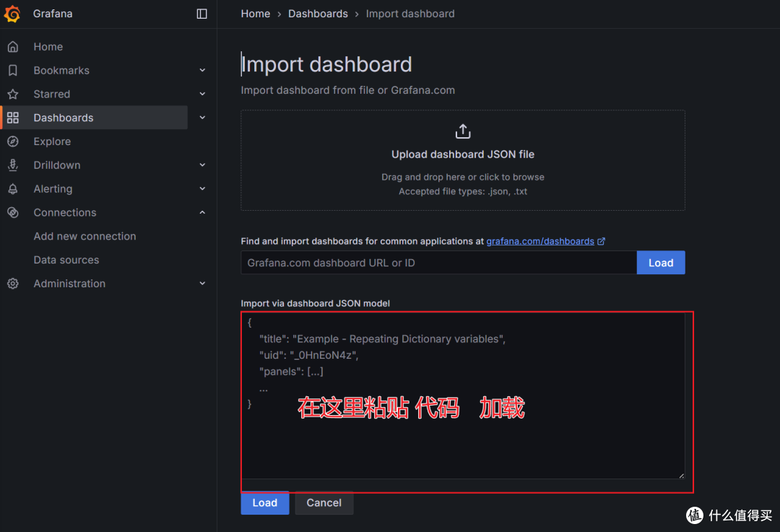Click 'Import dashboard from file or Grafana.com' subtitle
The height and width of the screenshot is (532, 780).
click(x=347, y=90)
